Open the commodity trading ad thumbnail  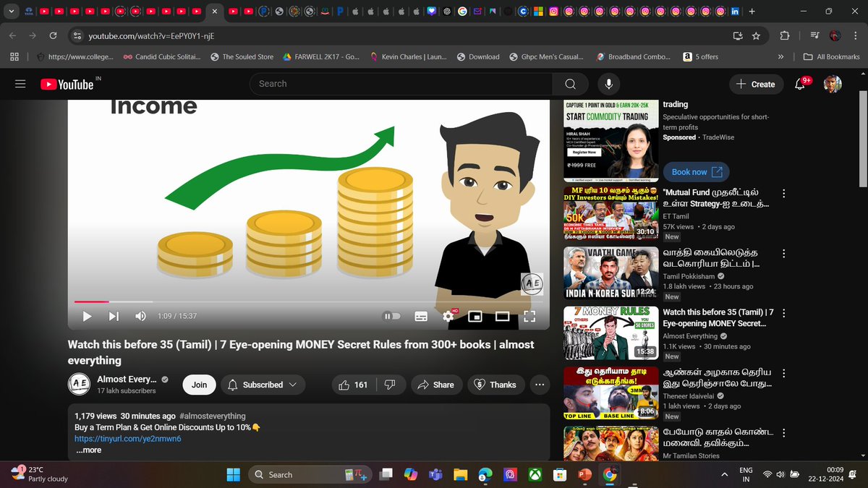610,141
